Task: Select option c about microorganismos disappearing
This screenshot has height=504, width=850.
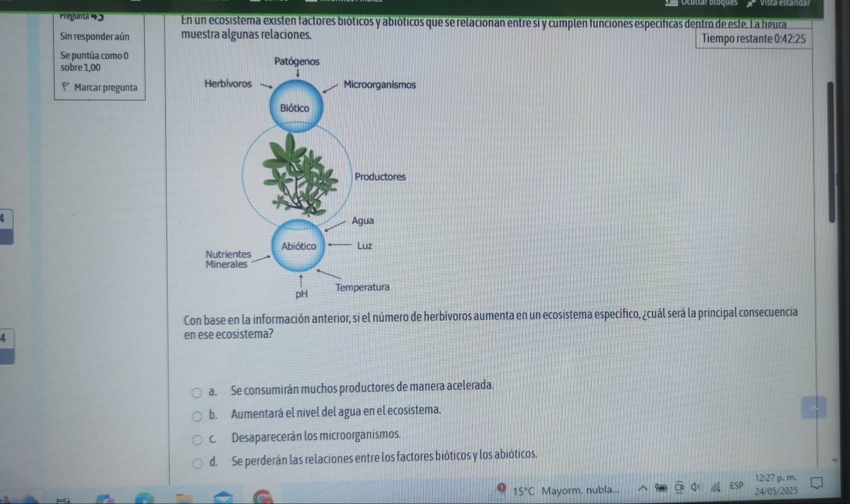Action: tap(197, 440)
